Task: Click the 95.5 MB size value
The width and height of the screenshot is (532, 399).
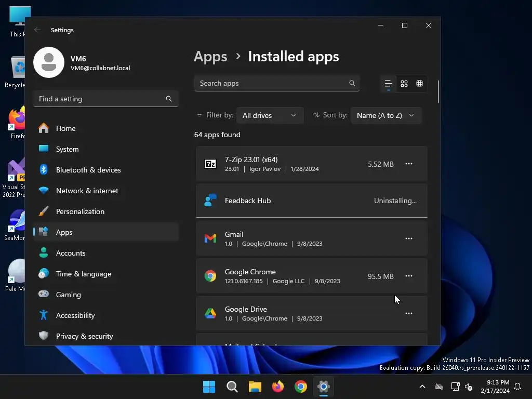Action: coord(381,276)
